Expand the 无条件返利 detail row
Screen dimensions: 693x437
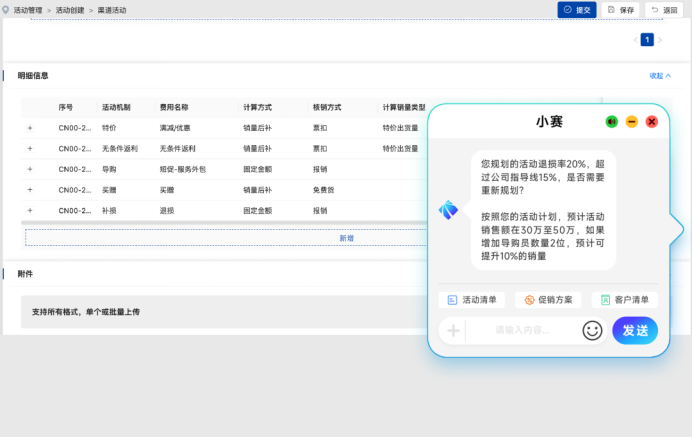tap(30, 148)
